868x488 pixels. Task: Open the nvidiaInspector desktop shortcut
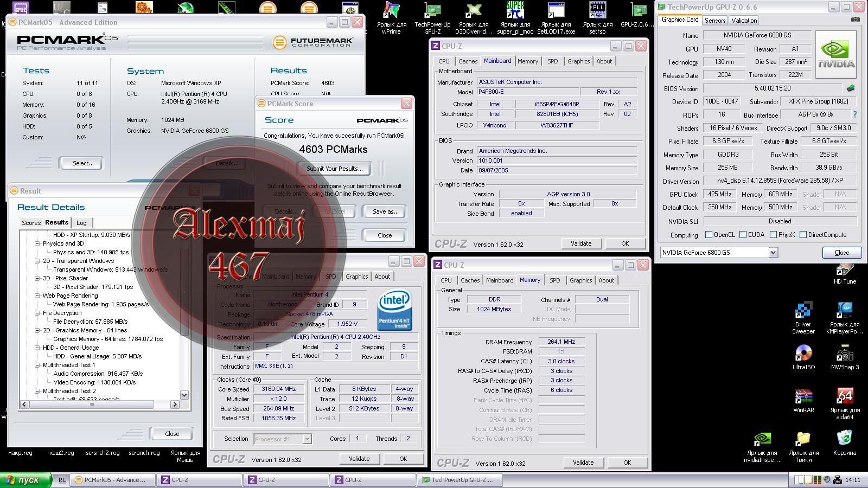tap(762, 447)
